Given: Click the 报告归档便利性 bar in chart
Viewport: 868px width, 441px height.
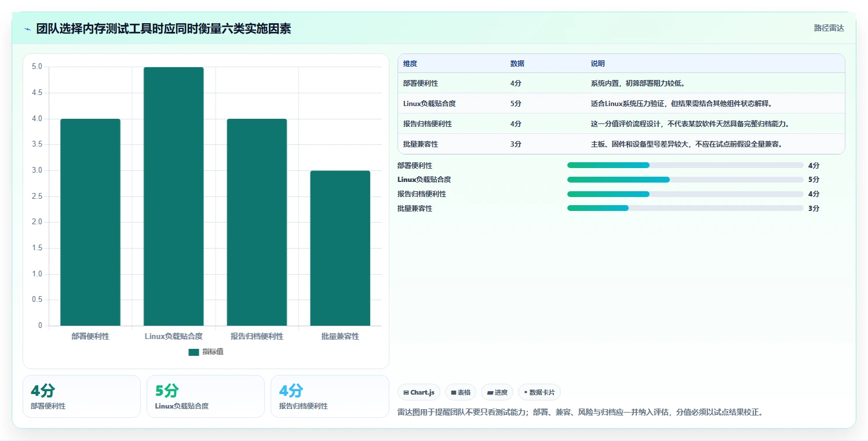Looking at the screenshot, I should 257,222.
